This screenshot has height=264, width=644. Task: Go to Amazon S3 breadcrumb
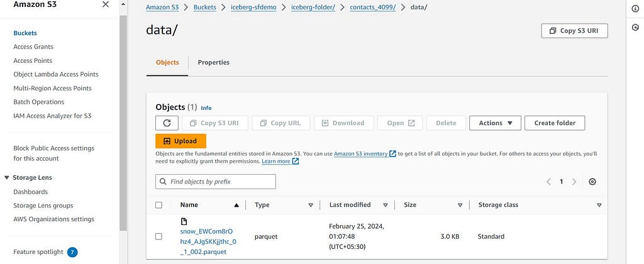pyautogui.click(x=162, y=8)
